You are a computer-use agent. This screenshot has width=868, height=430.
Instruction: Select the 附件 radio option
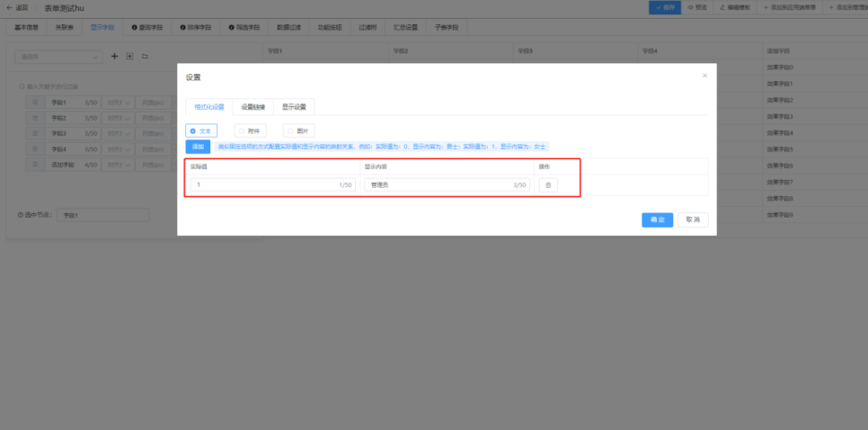click(x=250, y=130)
